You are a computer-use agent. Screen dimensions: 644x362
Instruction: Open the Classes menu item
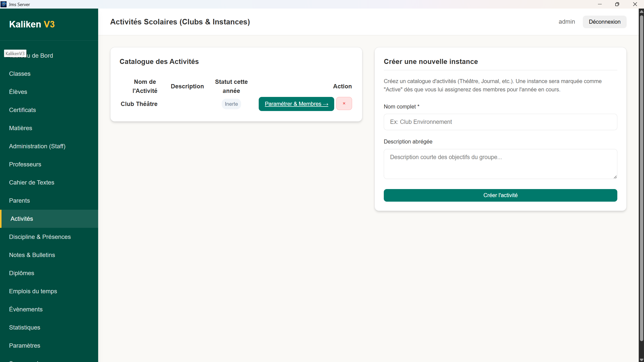point(20,74)
